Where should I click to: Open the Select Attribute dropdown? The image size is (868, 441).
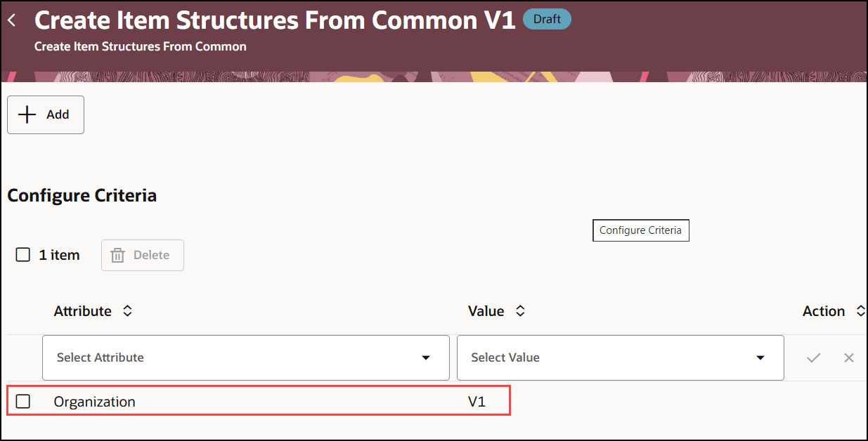point(245,357)
